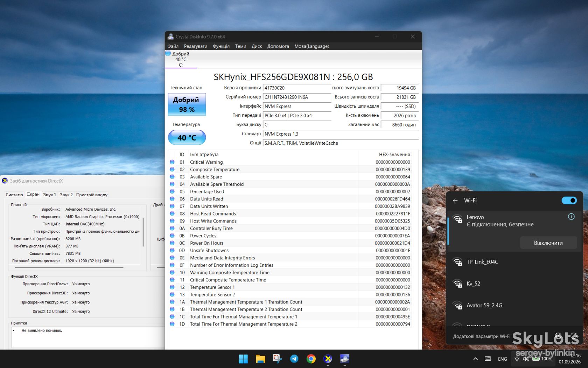Click the serial number field CJ11N724312901N6A

[297, 97]
